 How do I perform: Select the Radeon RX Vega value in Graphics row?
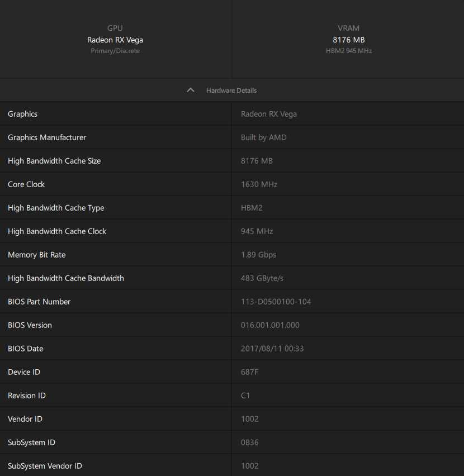pyautogui.click(x=269, y=114)
